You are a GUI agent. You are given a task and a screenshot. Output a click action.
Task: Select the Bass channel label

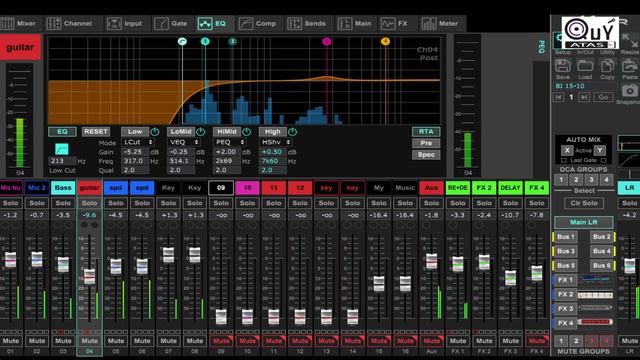point(63,188)
